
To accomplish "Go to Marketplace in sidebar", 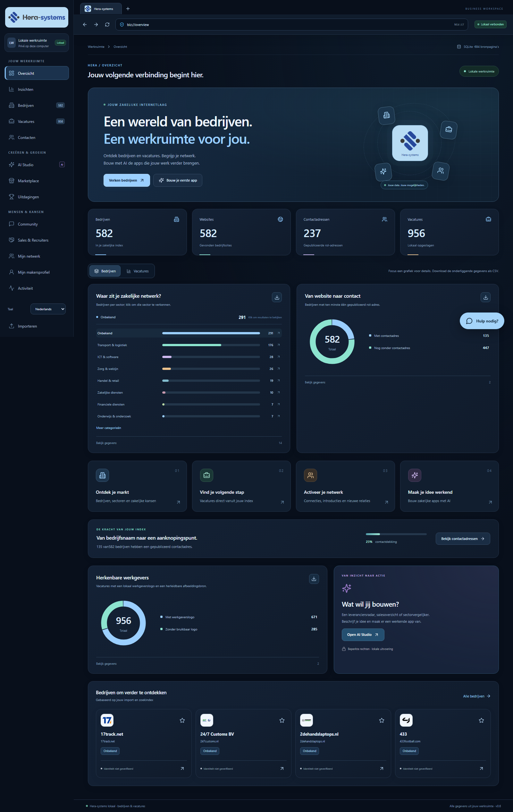I will coord(37,181).
